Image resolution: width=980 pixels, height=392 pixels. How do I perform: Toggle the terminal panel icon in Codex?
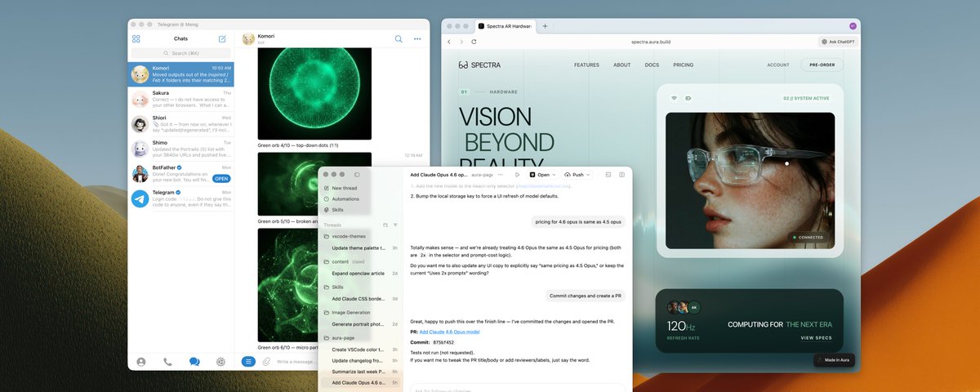(x=608, y=175)
